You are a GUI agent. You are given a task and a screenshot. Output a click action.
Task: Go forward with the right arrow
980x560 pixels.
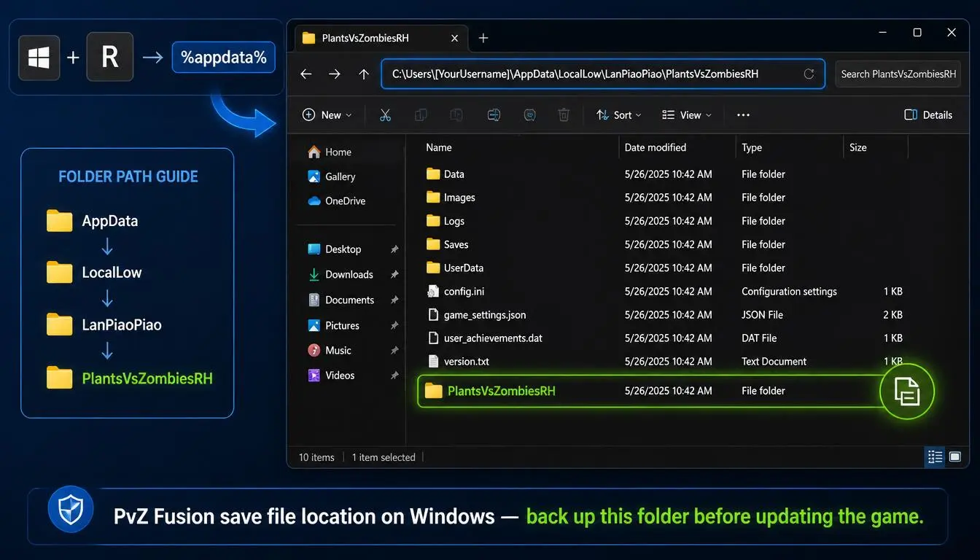tap(335, 74)
